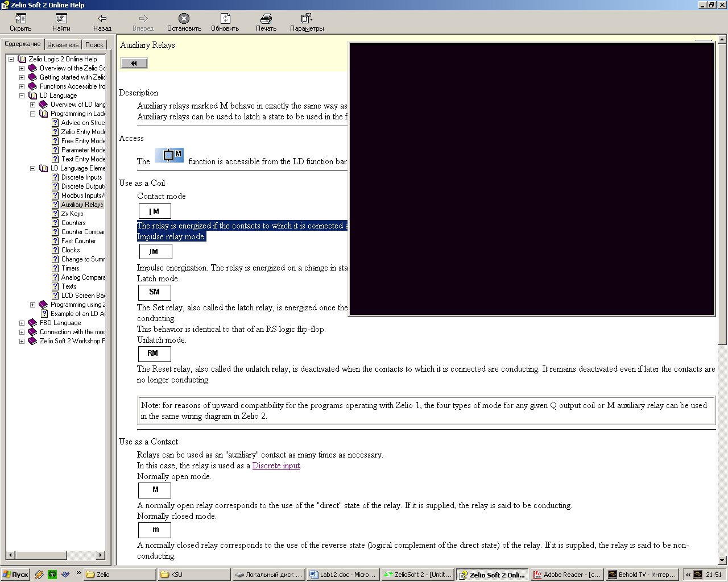Click the Печать (Print) toolbar icon
The image size is (728, 582).
266,23
